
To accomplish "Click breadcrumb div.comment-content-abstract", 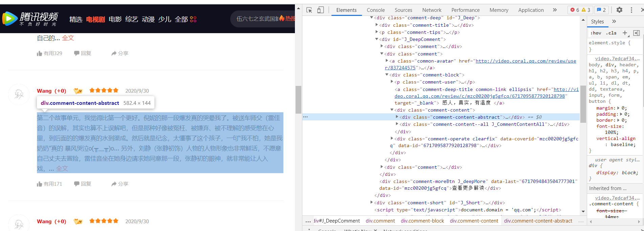I will coord(538,221).
